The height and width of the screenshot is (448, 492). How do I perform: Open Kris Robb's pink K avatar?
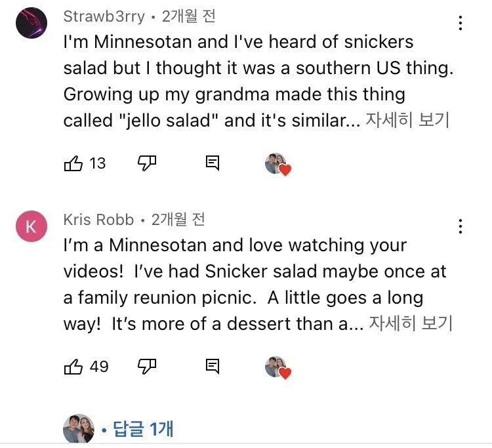point(31,226)
